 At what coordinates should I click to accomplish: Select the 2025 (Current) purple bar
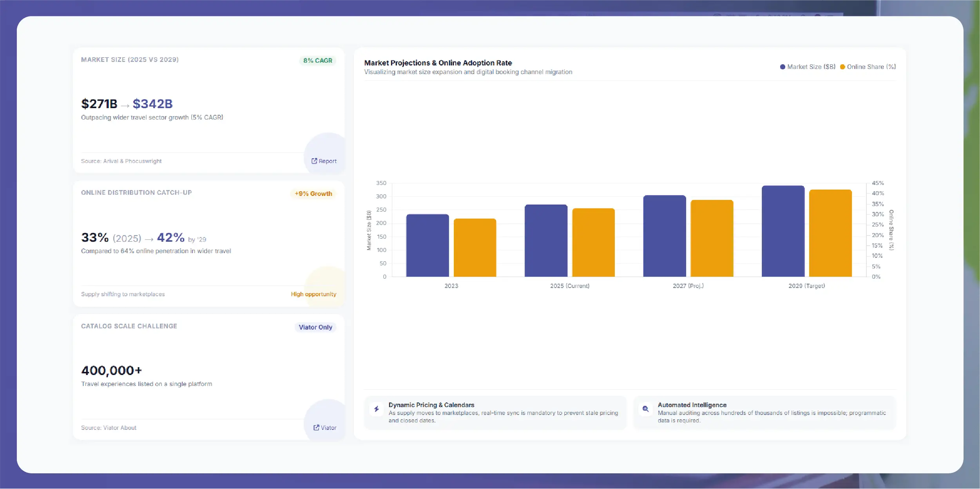tap(546, 241)
